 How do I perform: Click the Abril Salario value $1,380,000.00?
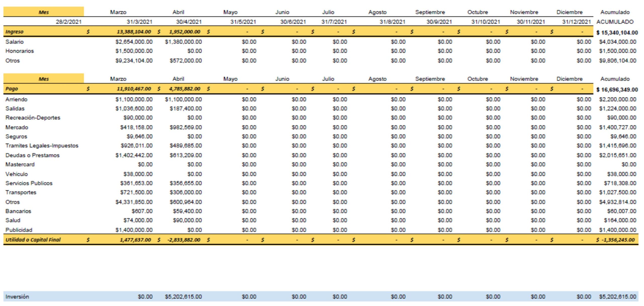coord(183,42)
